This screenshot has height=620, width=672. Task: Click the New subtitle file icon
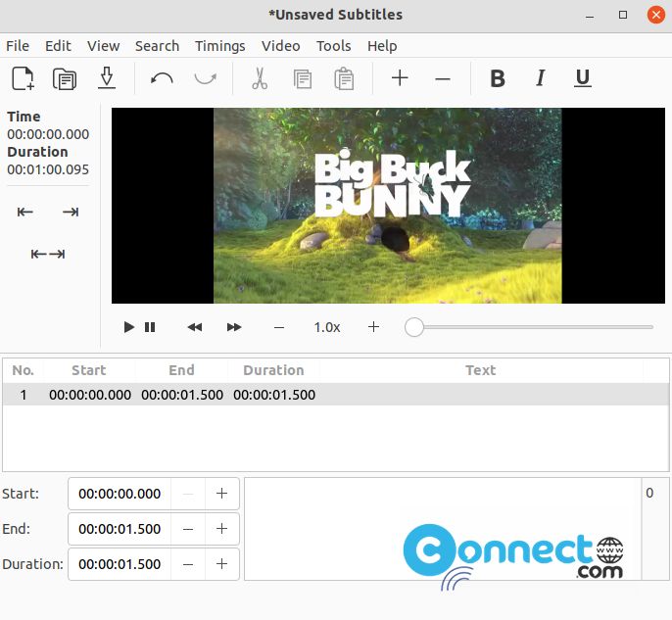23,78
